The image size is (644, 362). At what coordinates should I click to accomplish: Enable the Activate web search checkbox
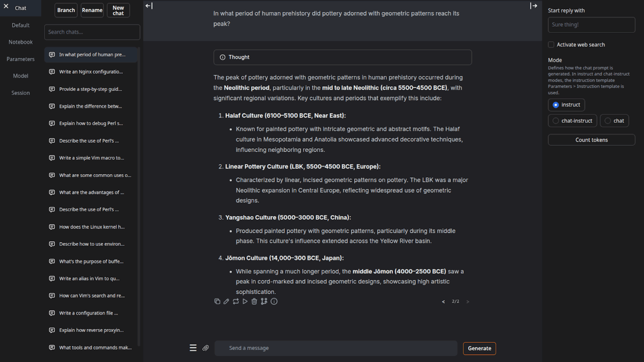tap(551, 45)
